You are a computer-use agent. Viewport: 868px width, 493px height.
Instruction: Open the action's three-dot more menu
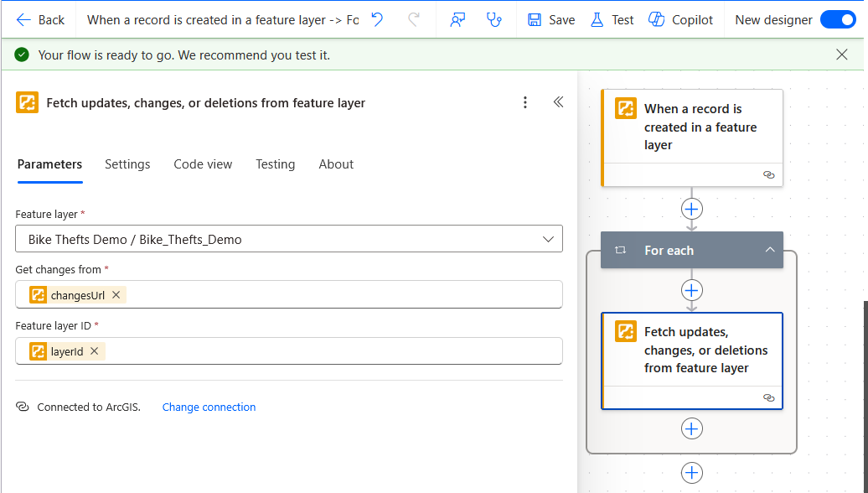[x=524, y=102]
